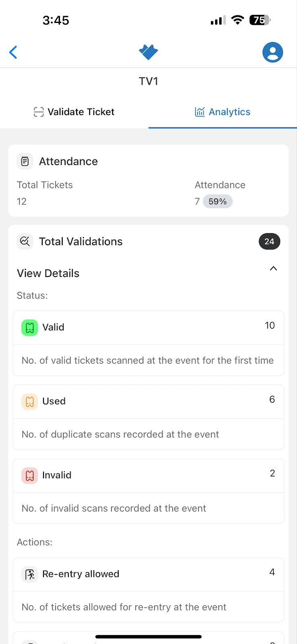Tap the TV1 event title
This screenshot has height=644, width=297.
148,81
